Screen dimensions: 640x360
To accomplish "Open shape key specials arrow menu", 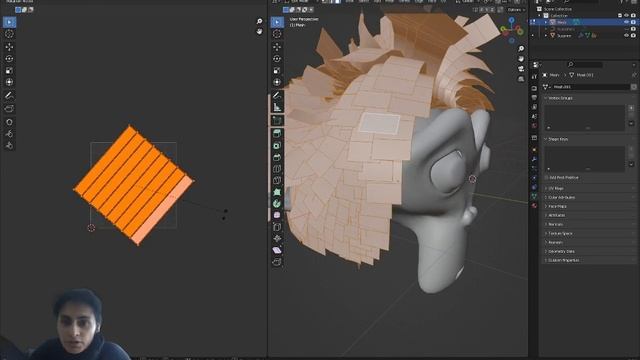I will [631, 164].
